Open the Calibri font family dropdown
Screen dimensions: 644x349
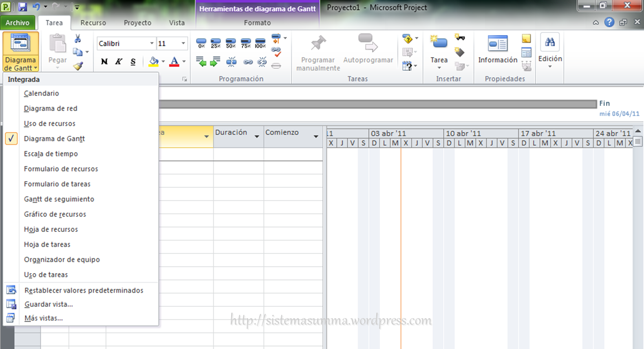pyautogui.click(x=151, y=43)
